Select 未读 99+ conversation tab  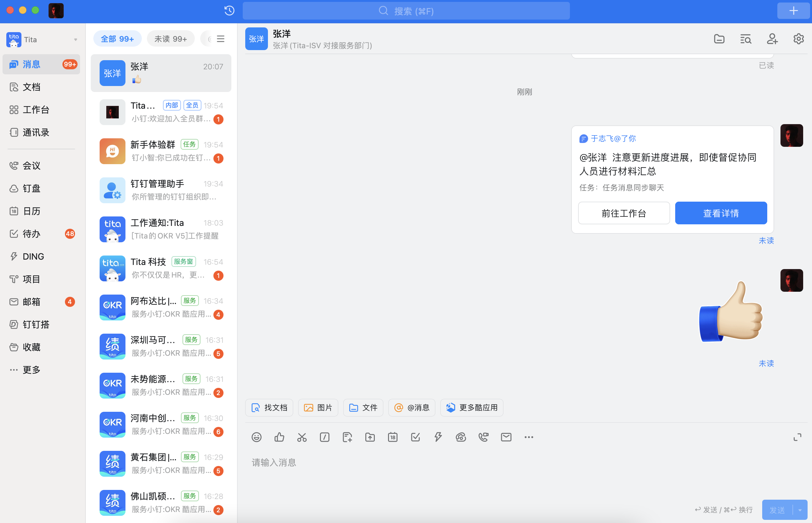[171, 39]
